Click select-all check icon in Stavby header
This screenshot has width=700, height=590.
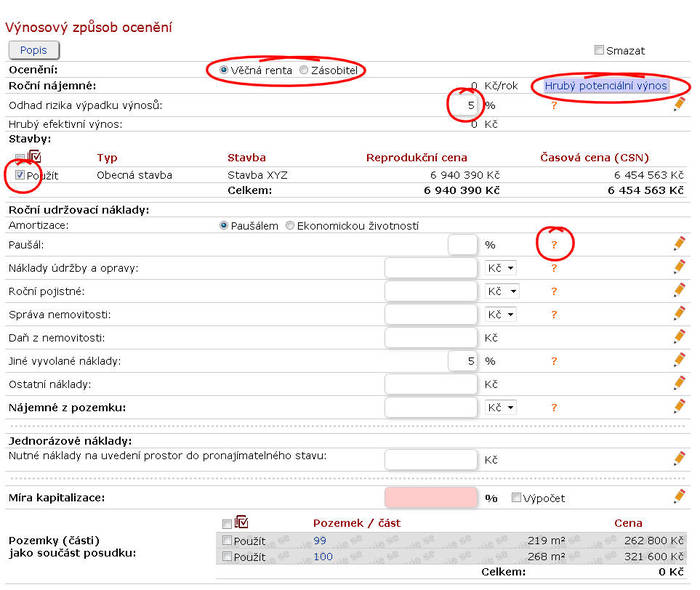[x=35, y=157]
